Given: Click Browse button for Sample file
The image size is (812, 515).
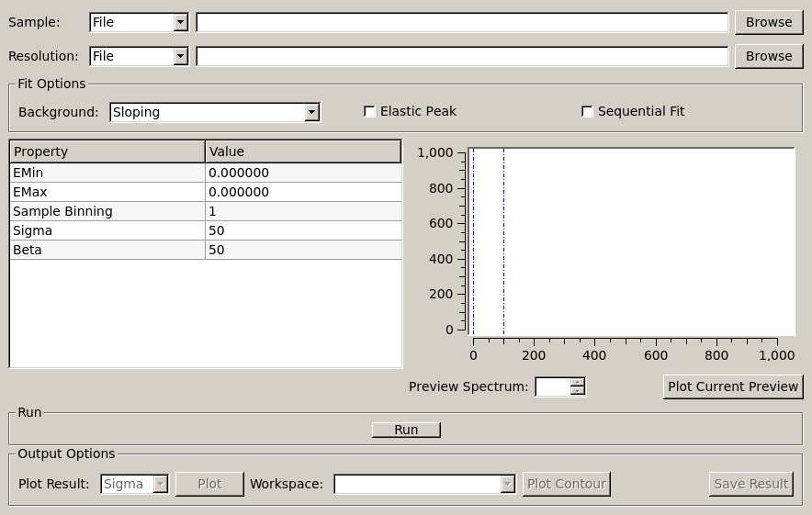Looking at the screenshot, I should (x=768, y=22).
